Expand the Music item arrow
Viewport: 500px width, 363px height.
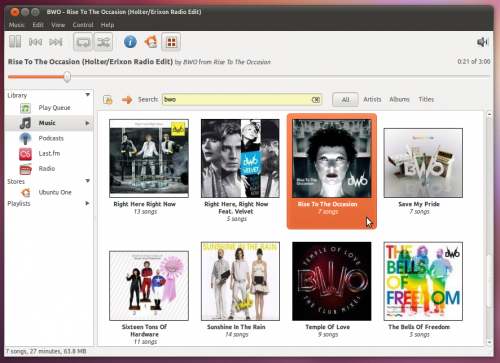coord(87,123)
